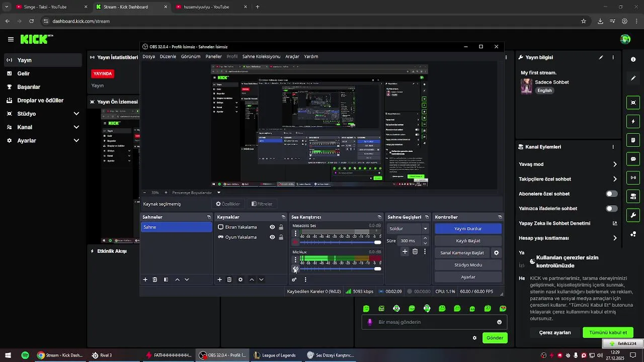
Task: Click the Gönder chat send button
Action: click(x=495, y=338)
